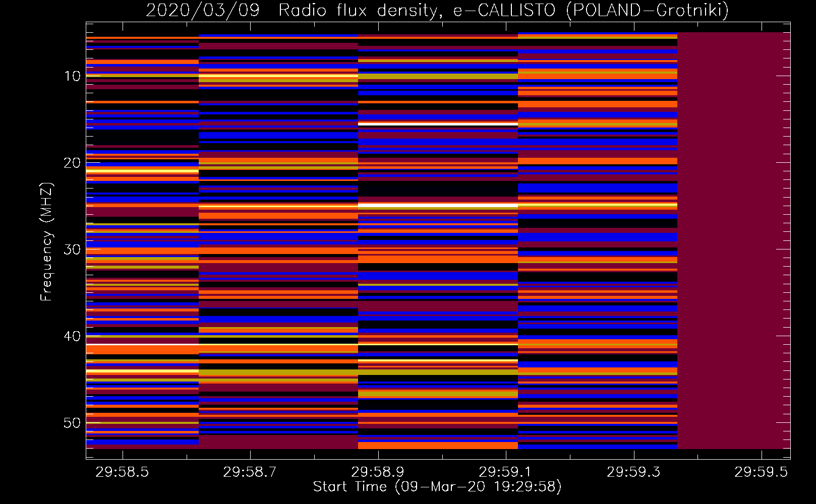Click frequency tick label '50'

tap(72, 423)
